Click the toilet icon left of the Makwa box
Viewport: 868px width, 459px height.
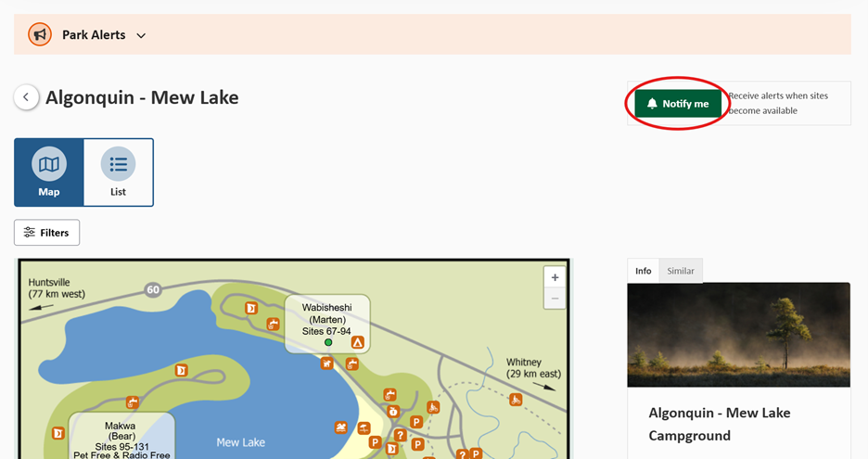tap(58, 433)
